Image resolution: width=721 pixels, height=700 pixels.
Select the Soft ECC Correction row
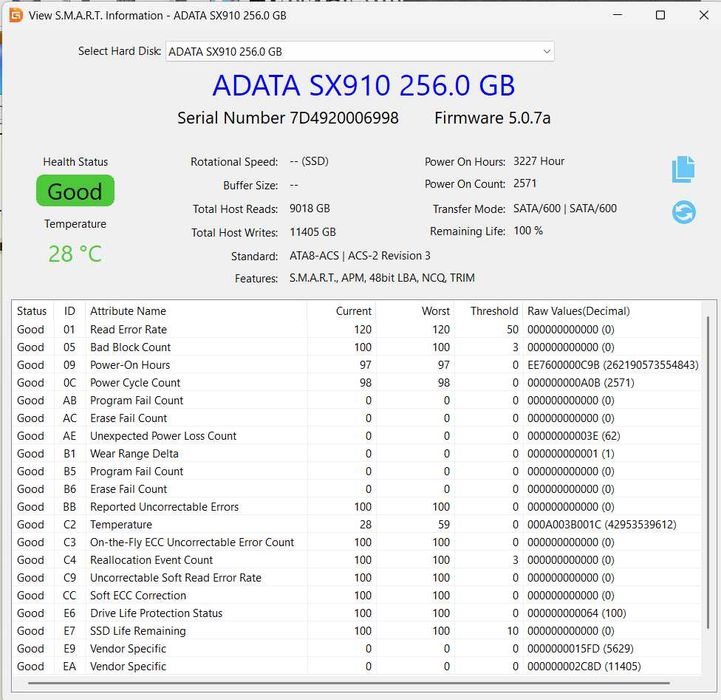[357, 595]
